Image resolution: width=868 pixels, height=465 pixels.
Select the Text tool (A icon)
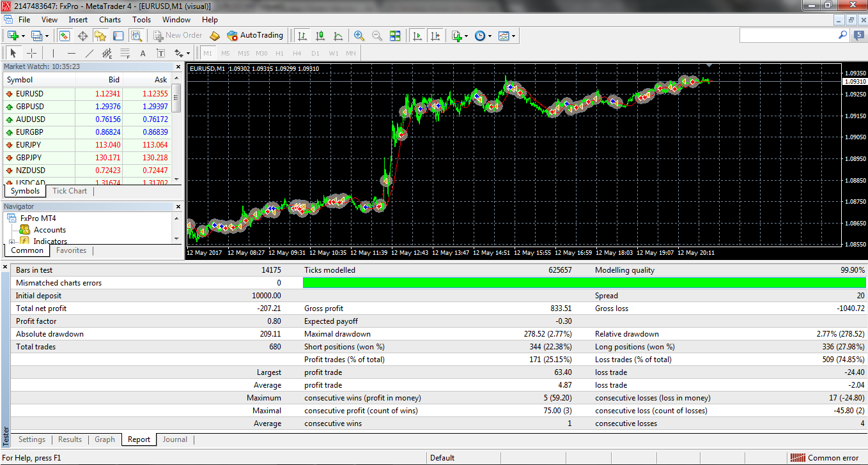[x=143, y=53]
